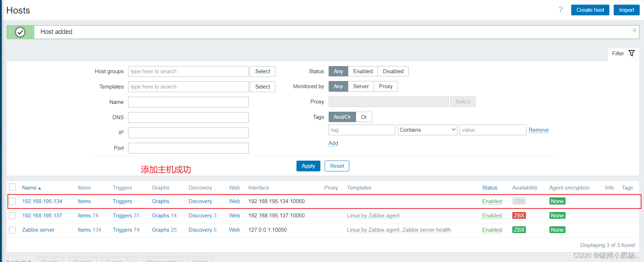Toggle the Filter funnel icon

632,53
